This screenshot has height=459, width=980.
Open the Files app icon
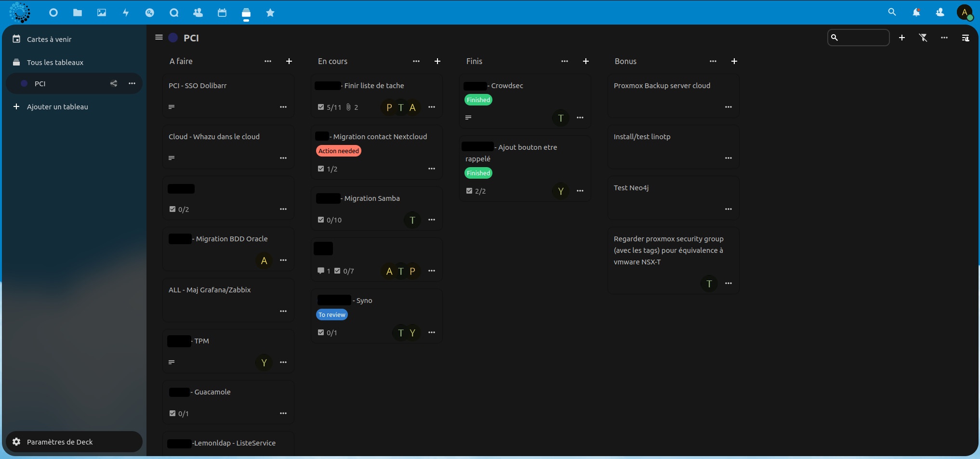78,13
